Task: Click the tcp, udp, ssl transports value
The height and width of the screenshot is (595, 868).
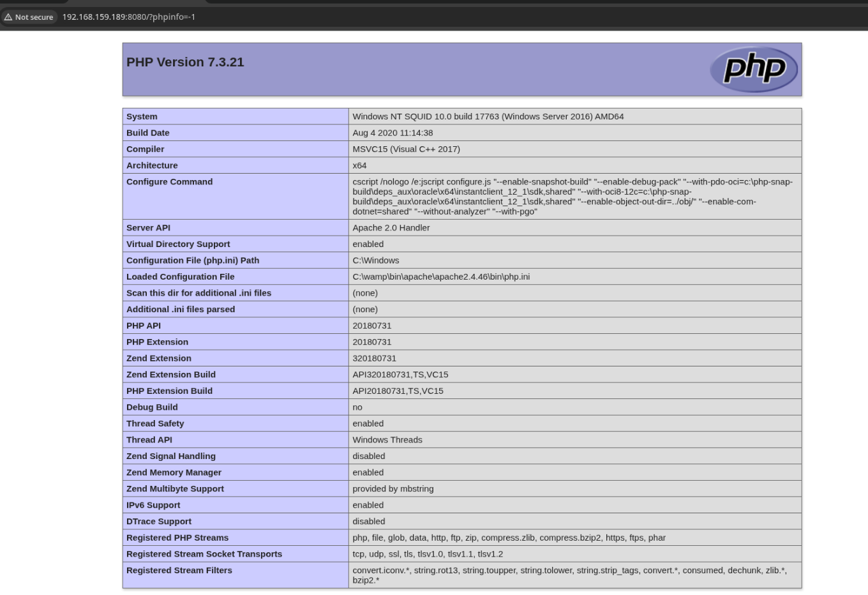Action: (428, 554)
